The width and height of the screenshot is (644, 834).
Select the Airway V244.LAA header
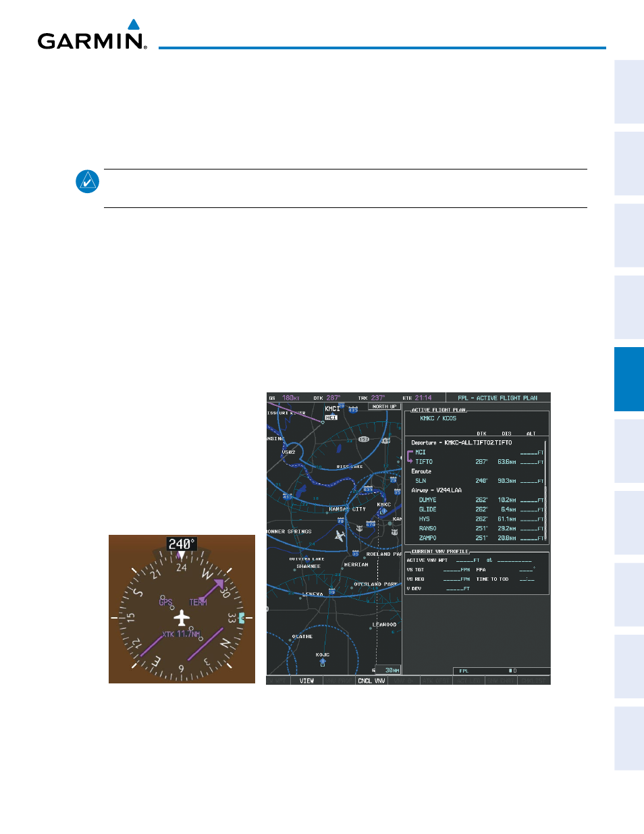click(x=436, y=490)
